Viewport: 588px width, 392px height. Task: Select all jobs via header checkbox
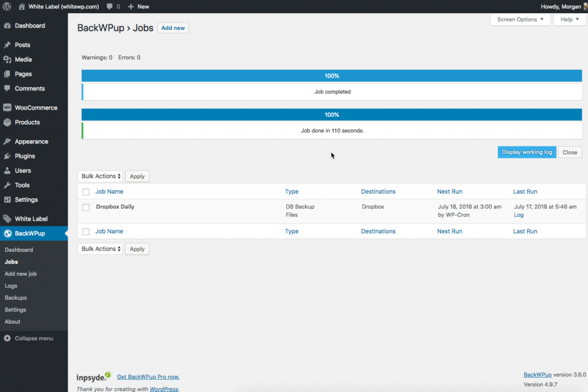pos(86,192)
